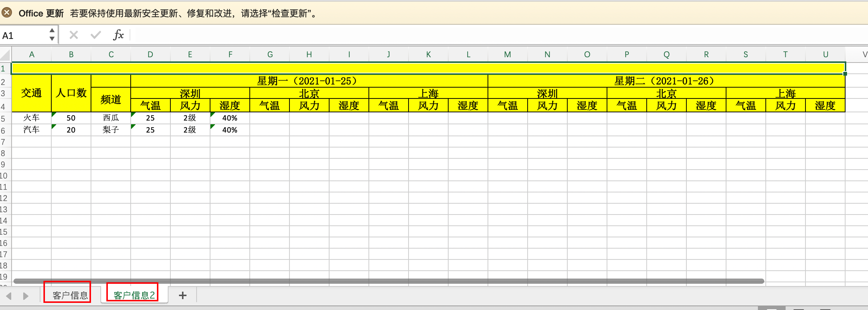Click the 星期一（2021-01-25）header cell

pyautogui.click(x=309, y=81)
